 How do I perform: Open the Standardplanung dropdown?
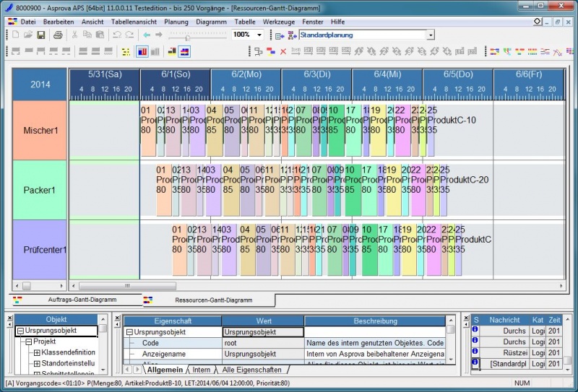tap(431, 35)
